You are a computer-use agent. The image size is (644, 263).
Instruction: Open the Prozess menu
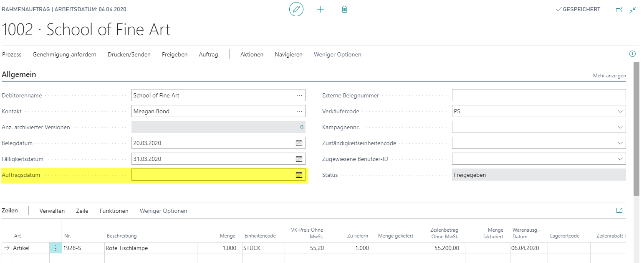(12, 54)
